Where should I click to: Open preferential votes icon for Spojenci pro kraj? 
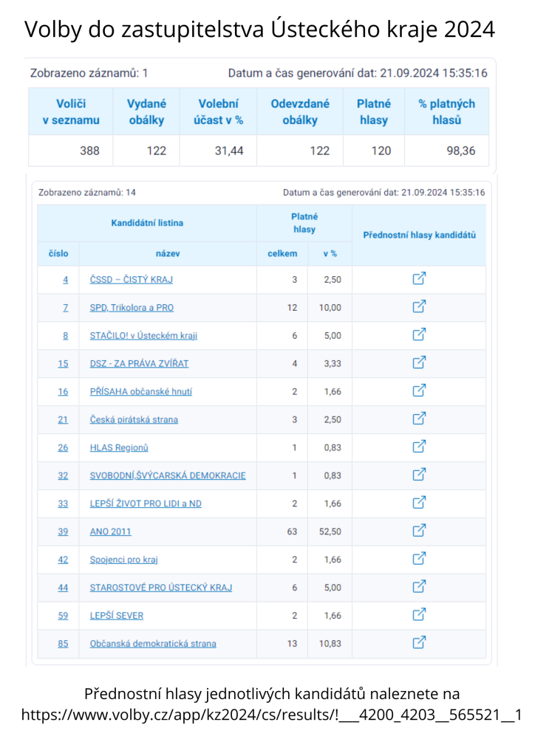click(x=419, y=558)
